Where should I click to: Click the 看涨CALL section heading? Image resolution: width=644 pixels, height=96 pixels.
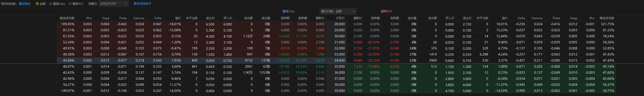click(x=289, y=11)
